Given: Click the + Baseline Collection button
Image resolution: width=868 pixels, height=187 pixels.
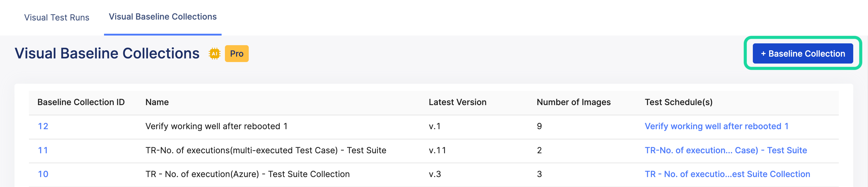Looking at the screenshot, I should 803,54.
